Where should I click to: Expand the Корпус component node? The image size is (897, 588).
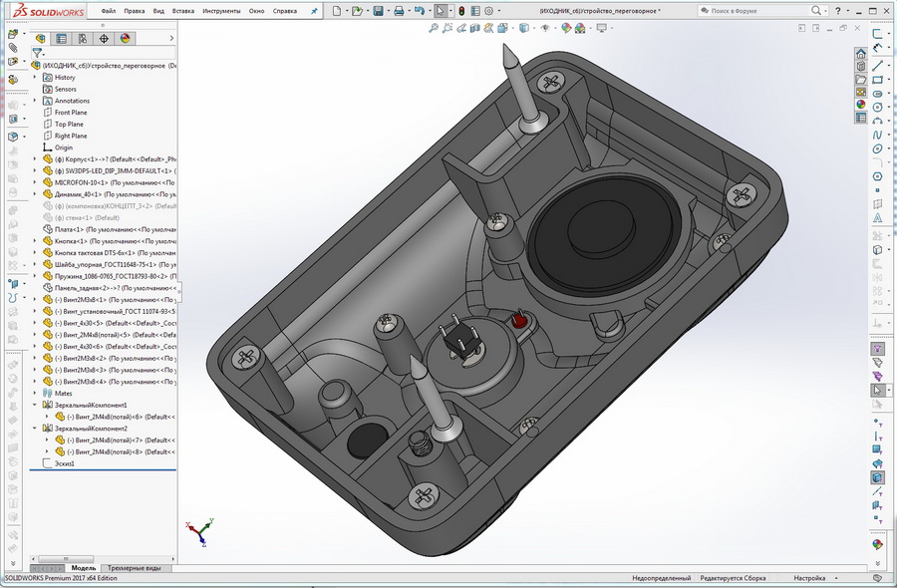[x=34, y=157]
